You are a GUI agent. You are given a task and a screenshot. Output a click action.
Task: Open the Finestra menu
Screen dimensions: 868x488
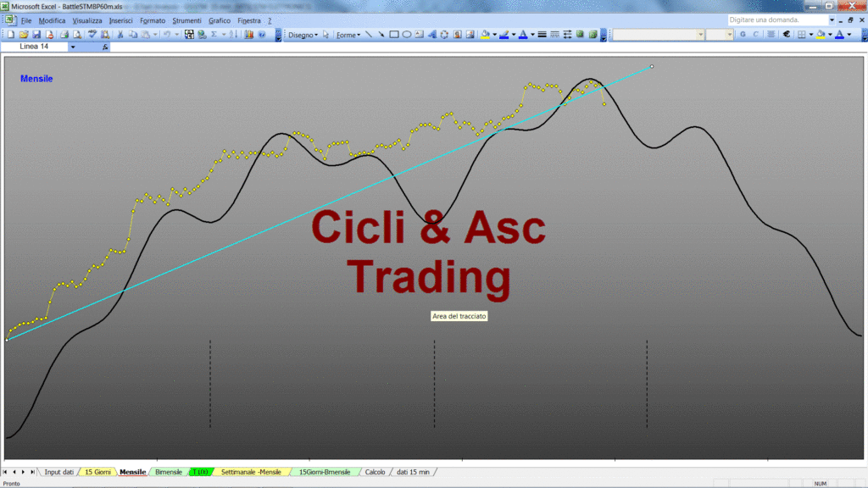[249, 20]
